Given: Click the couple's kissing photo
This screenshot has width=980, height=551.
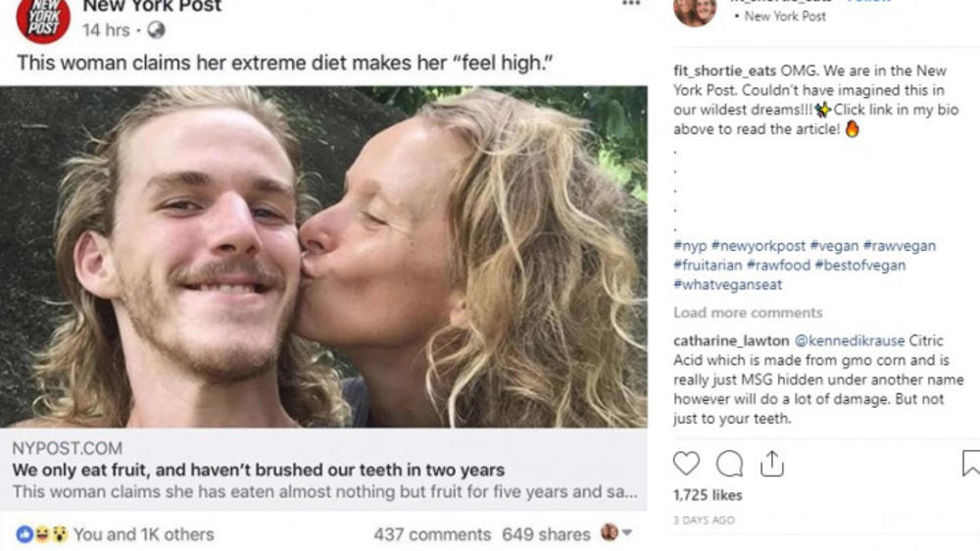Looking at the screenshot, I should coord(323,257).
